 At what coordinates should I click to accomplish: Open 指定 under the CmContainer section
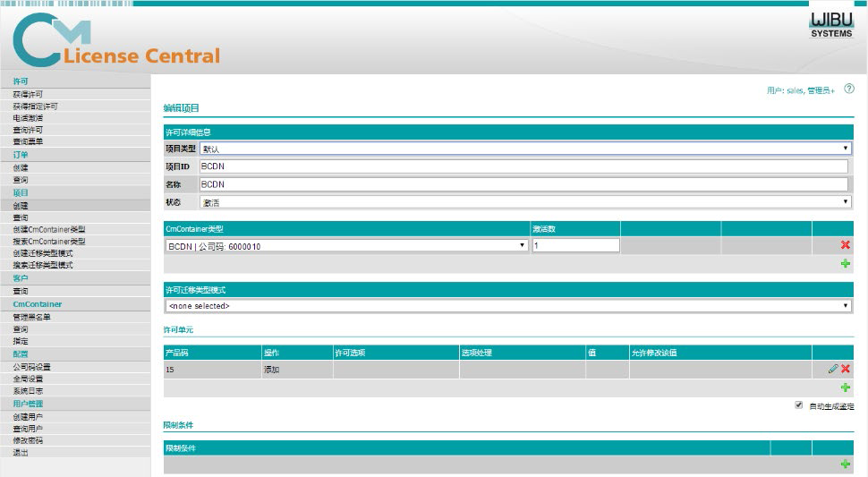click(21, 342)
